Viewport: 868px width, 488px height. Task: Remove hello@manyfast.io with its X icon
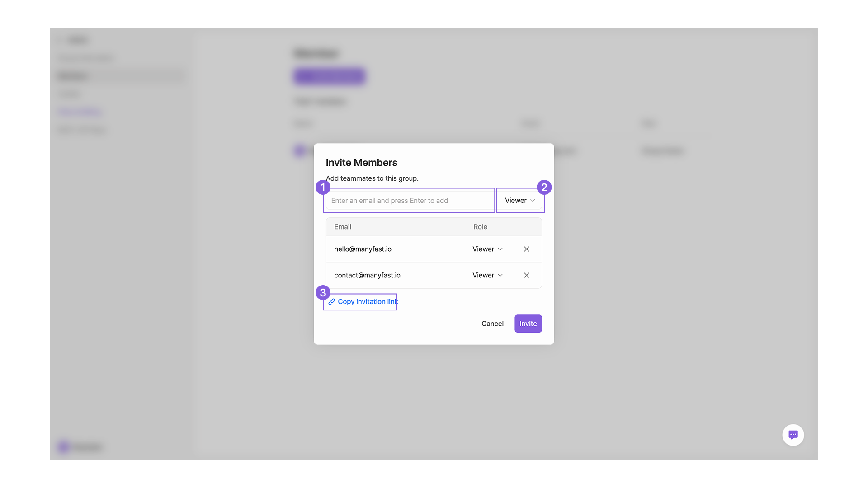click(526, 249)
